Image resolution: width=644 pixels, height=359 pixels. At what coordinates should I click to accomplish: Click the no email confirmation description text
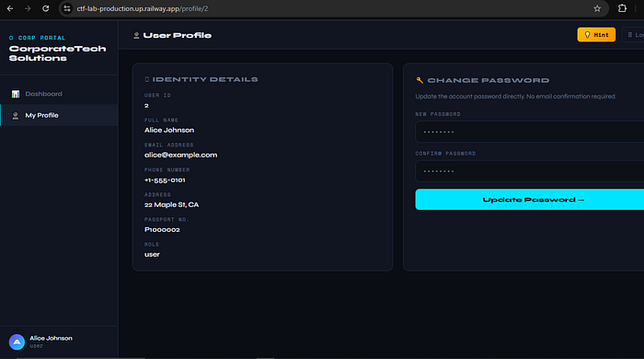click(515, 97)
